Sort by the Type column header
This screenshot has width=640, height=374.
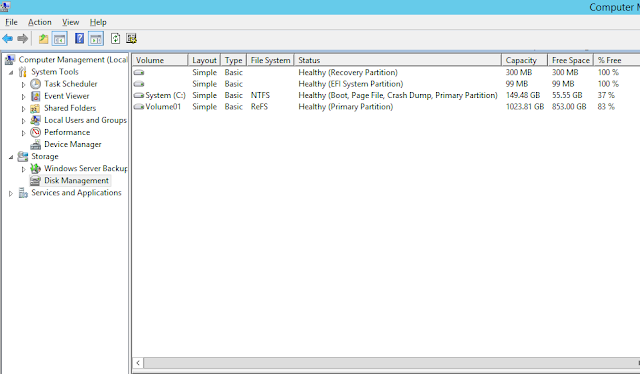click(233, 60)
